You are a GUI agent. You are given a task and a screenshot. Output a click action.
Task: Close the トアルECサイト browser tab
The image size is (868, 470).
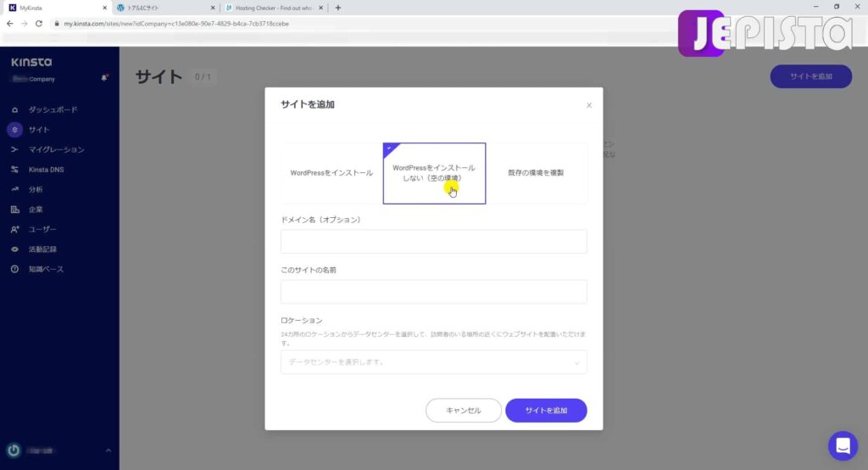[213, 8]
